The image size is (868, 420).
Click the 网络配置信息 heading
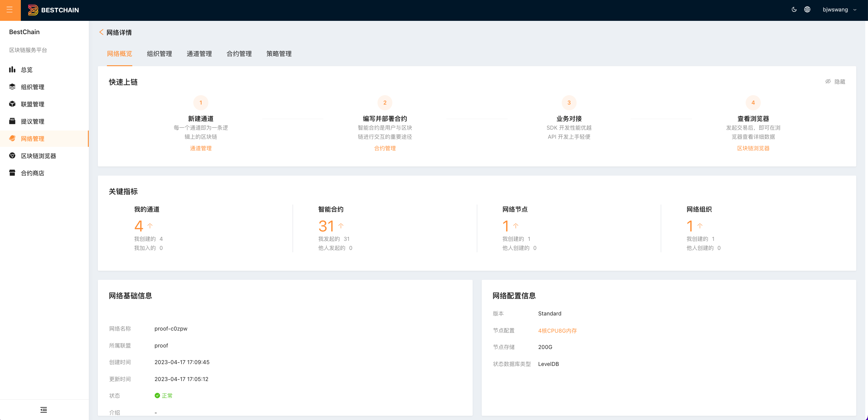[x=514, y=296]
